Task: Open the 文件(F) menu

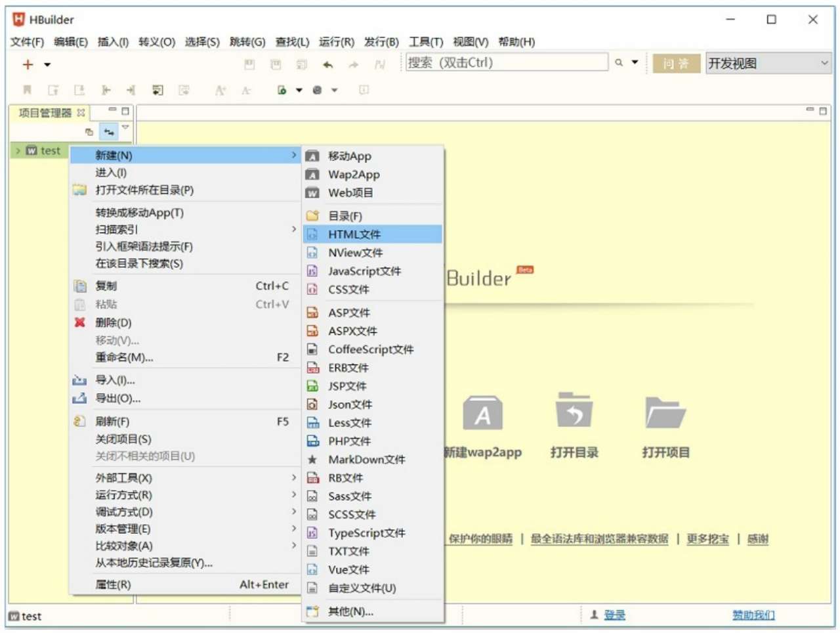Action: [x=26, y=42]
